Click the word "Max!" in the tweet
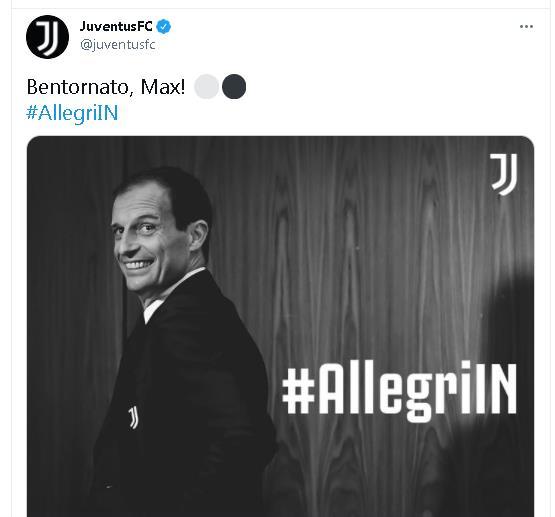Image resolution: width=555 pixels, height=517 pixels. (x=163, y=87)
